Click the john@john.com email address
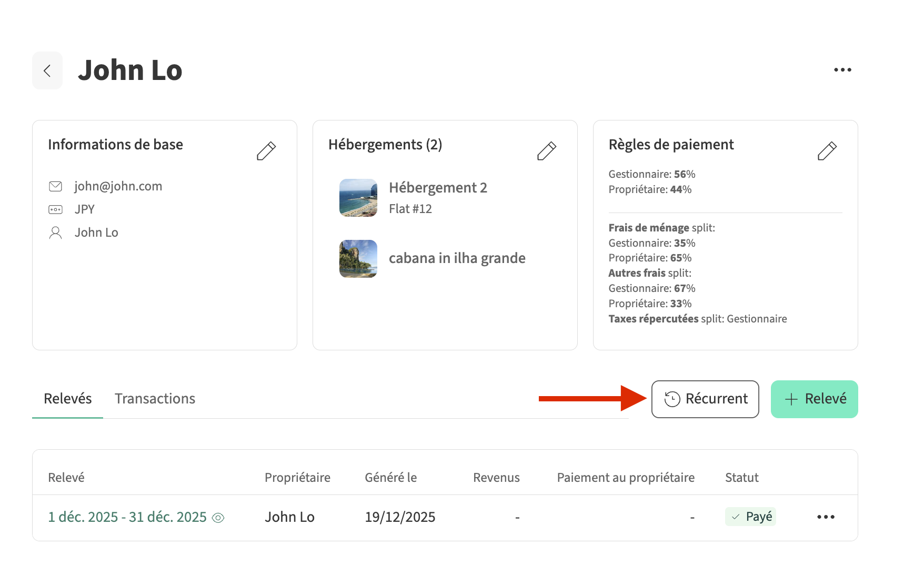924x586 pixels. (x=118, y=187)
